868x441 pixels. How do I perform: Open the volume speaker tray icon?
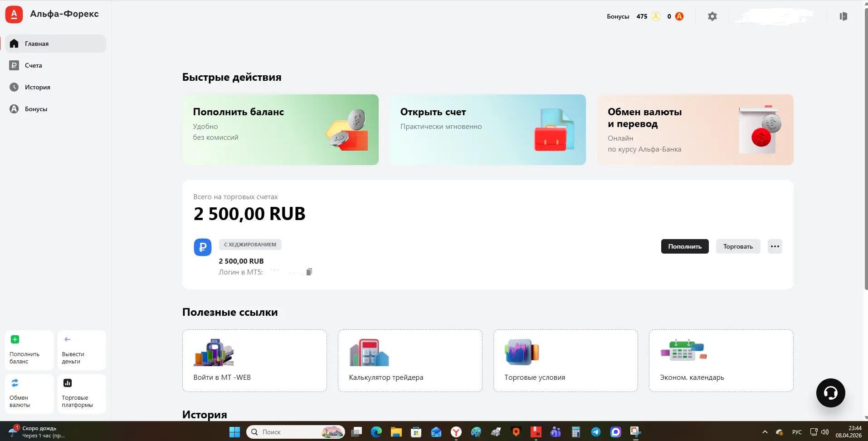pyautogui.click(x=825, y=432)
